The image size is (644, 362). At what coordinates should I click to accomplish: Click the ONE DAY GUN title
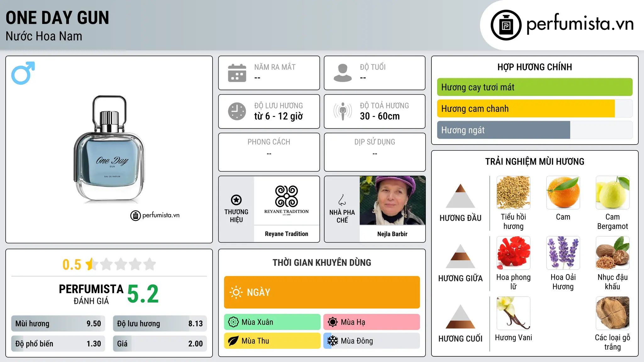pos(57,18)
